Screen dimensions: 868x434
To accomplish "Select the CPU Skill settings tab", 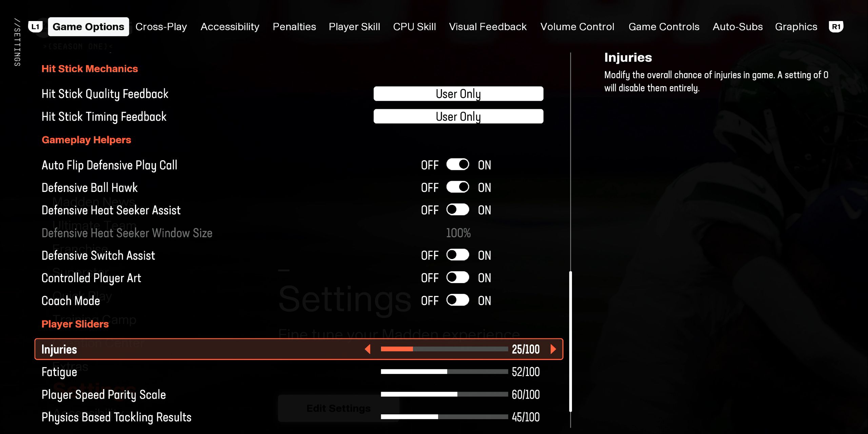I will [414, 26].
